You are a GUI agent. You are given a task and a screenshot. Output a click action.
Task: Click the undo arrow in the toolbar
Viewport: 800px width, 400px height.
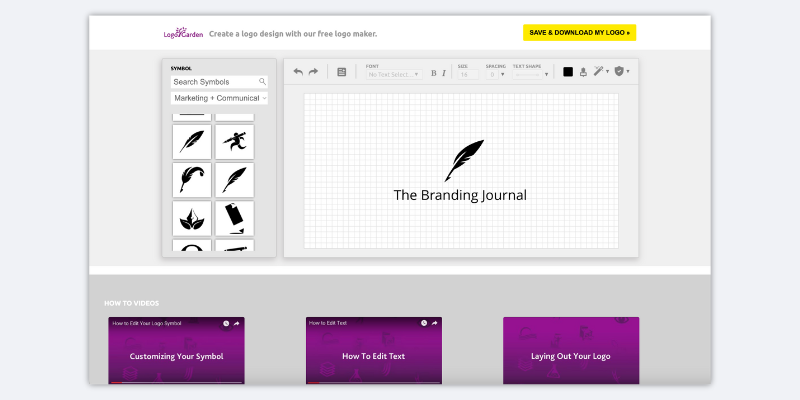(x=298, y=72)
